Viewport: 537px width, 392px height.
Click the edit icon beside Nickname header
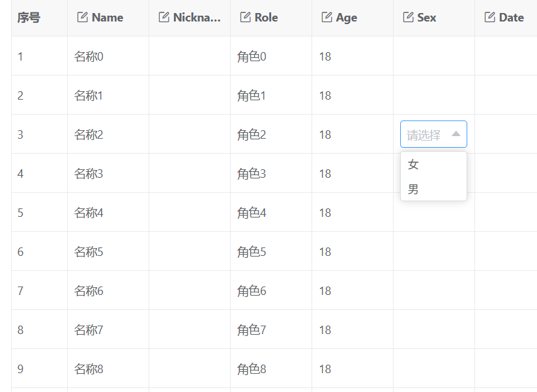coord(164,17)
